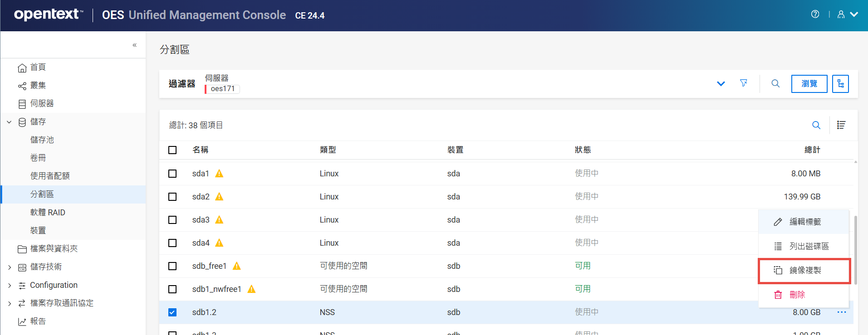
Task: Sort by the 裝置 column header
Action: pyautogui.click(x=456, y=150)
